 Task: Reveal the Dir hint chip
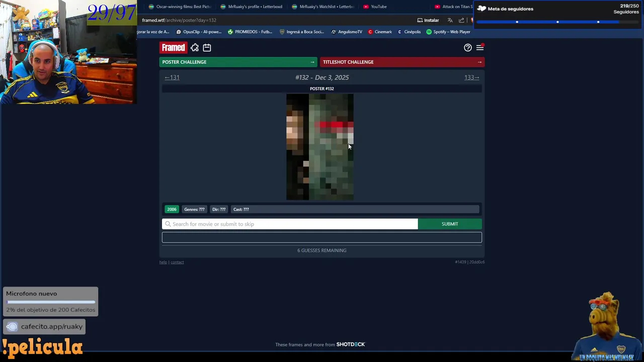pos(219,209)
